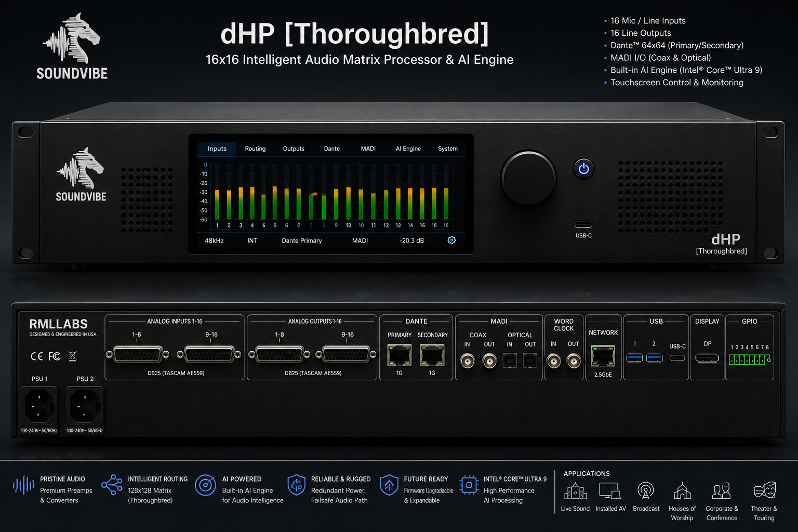
Task: Go to the MADI tab
Action: point(368,149)
